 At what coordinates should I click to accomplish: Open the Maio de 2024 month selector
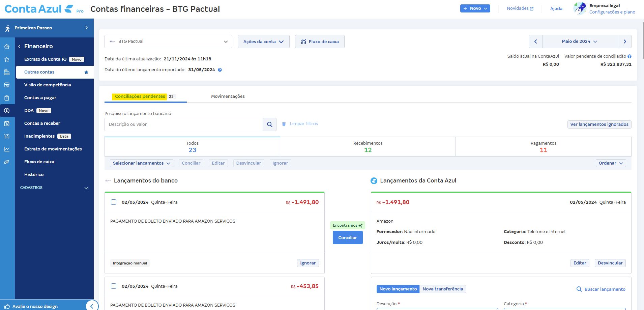click(580, 41)
